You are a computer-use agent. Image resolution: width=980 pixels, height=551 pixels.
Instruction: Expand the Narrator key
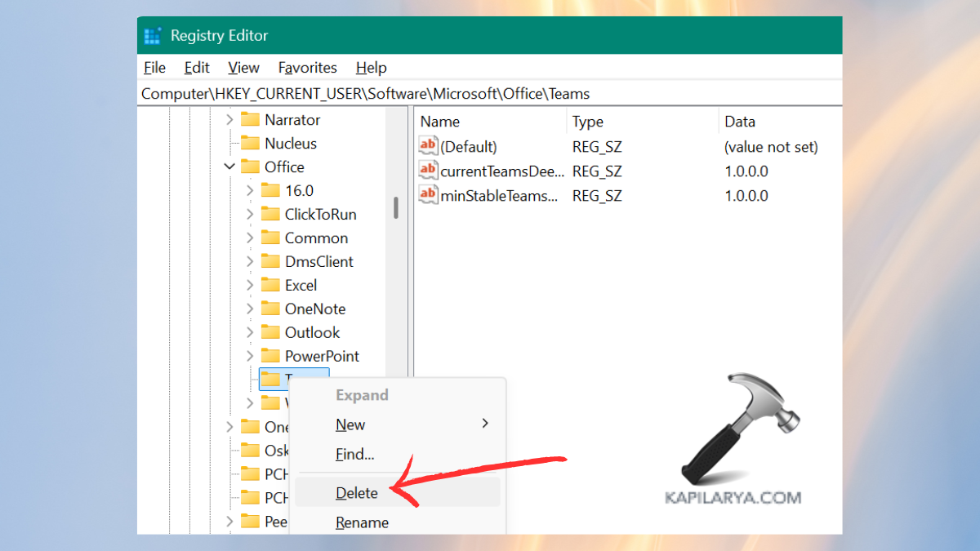(x=229, y=120)
